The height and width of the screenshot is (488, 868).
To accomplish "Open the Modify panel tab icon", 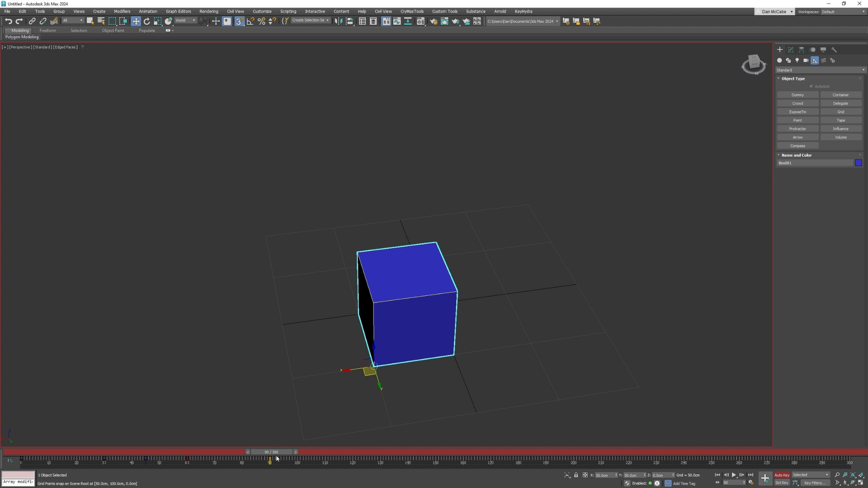I will (791, 50).
